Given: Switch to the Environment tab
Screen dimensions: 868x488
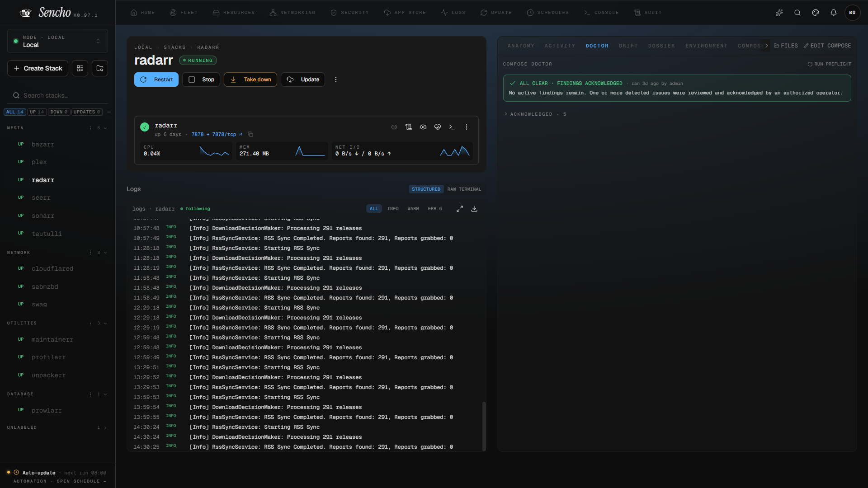Looking at the screenshot, I should (x=706, y=46).
